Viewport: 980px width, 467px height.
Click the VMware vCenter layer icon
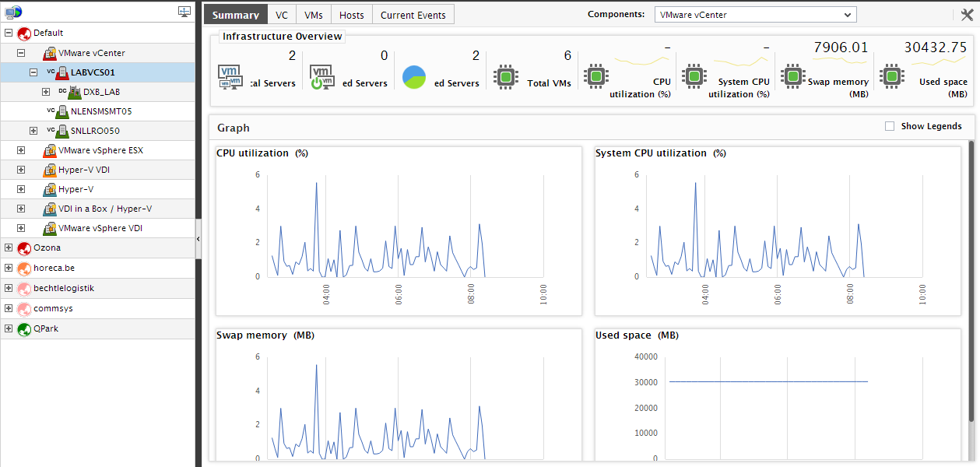click(x=50, y=54)
